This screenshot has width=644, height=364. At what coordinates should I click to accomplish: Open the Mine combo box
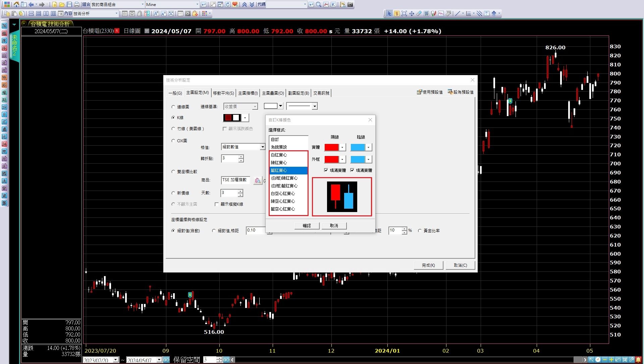tap(197, 4)
